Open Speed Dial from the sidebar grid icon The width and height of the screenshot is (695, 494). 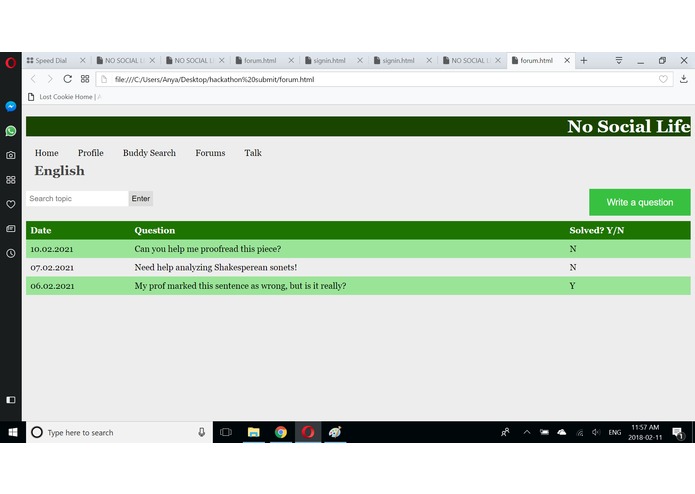(x=11, y=179)
